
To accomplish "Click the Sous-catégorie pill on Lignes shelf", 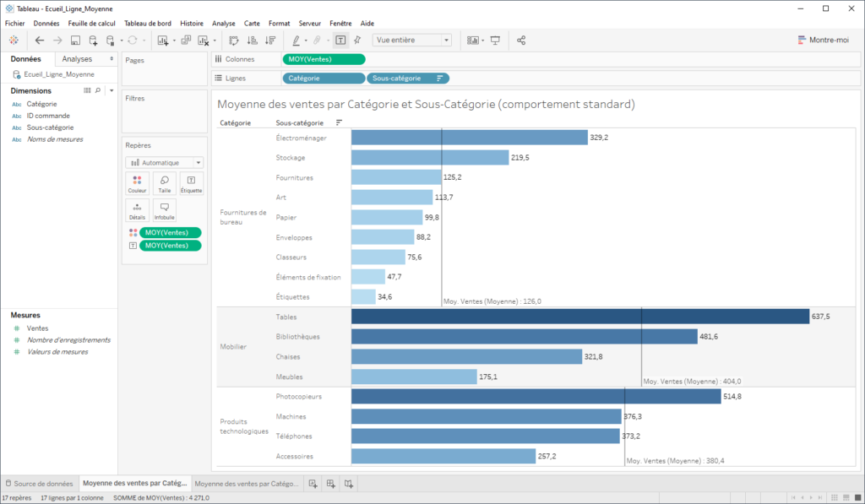I will [x=408, y=79].
